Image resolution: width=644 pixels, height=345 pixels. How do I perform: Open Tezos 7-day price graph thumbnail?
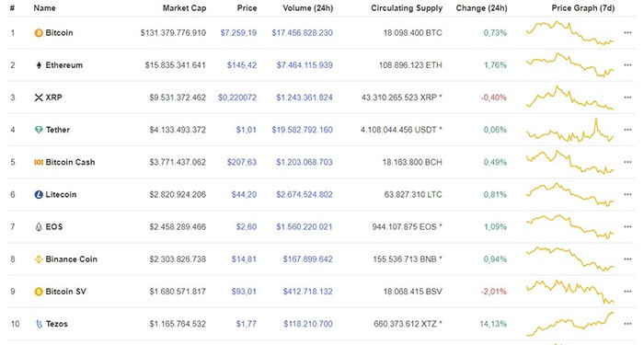(x=570, y=324)
